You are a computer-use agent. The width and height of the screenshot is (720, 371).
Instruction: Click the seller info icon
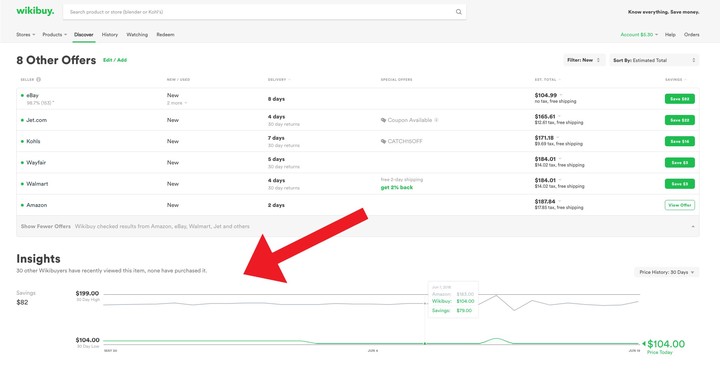click(38, 79)
